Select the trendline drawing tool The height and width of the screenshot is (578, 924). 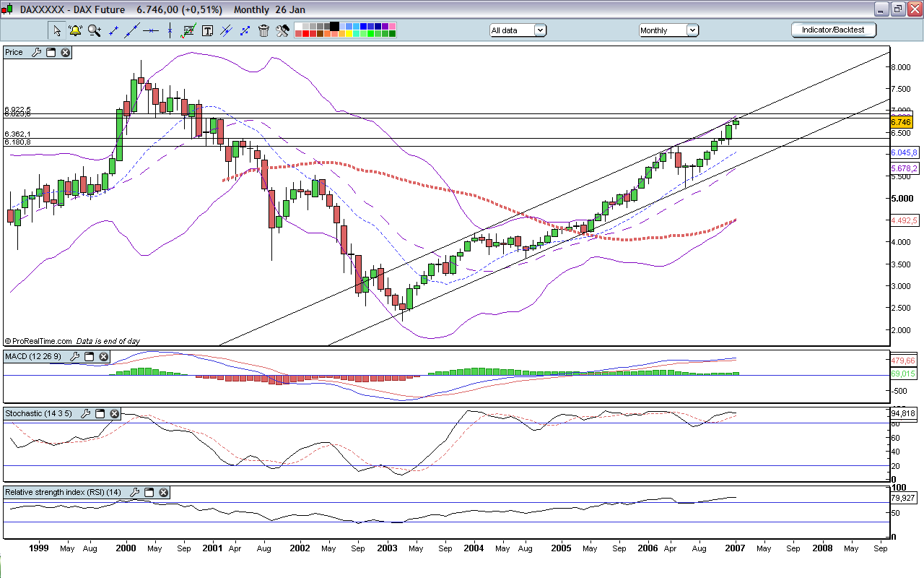click(x=132, y=30)
